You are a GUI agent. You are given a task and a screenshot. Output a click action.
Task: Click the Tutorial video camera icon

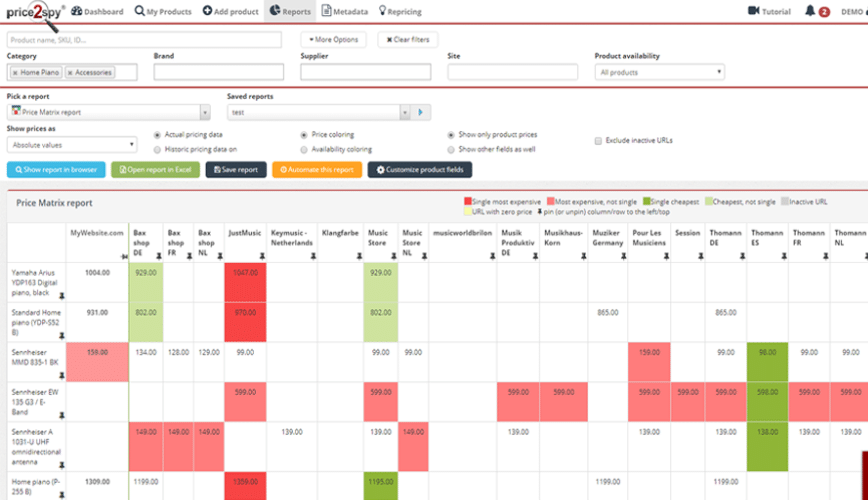click(753, 11)
